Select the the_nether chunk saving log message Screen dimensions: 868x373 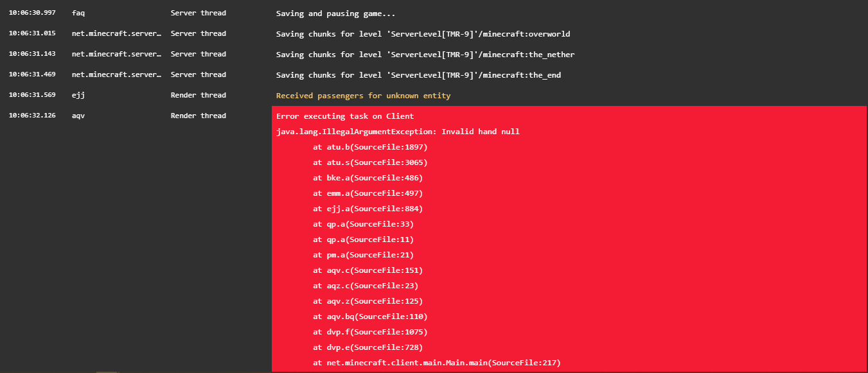(425, 55)
